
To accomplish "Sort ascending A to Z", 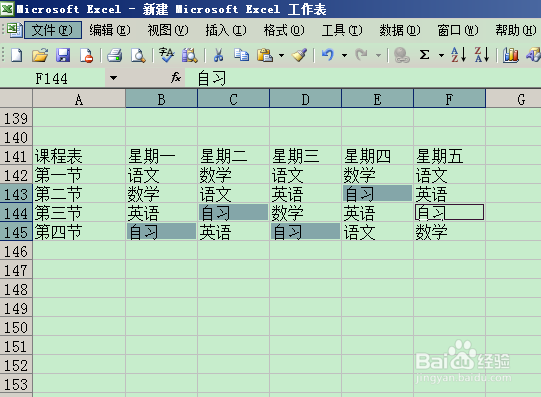I will click(459, 55).
